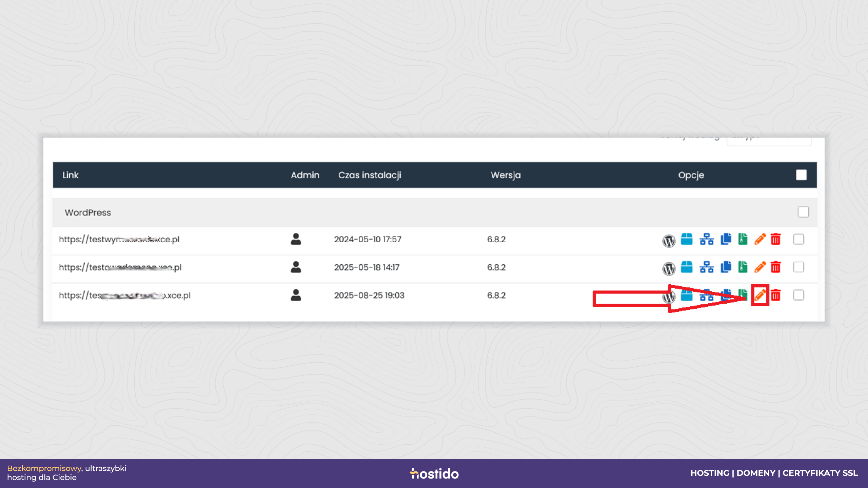Edit the 2025-05-18 installation with pencil icon
Image resolution: width=868 pixels, height=488 pixels.
click(760, 267)
